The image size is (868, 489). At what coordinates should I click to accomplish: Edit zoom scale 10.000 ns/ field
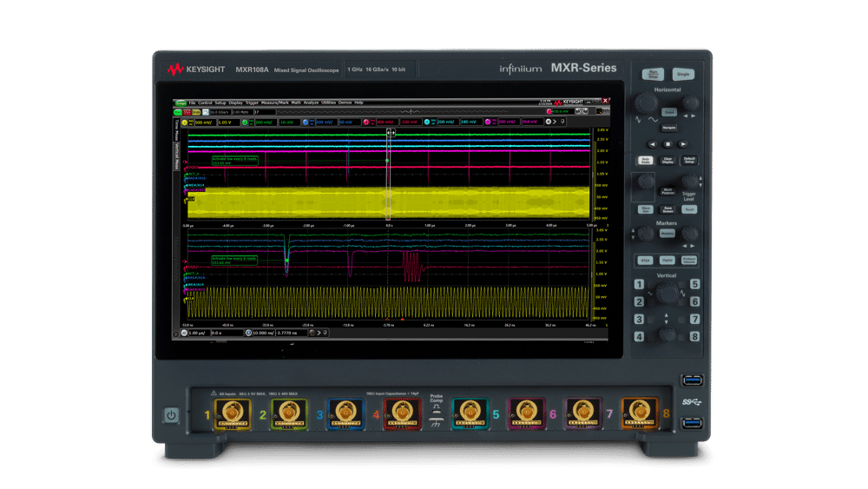click(264, 333)
